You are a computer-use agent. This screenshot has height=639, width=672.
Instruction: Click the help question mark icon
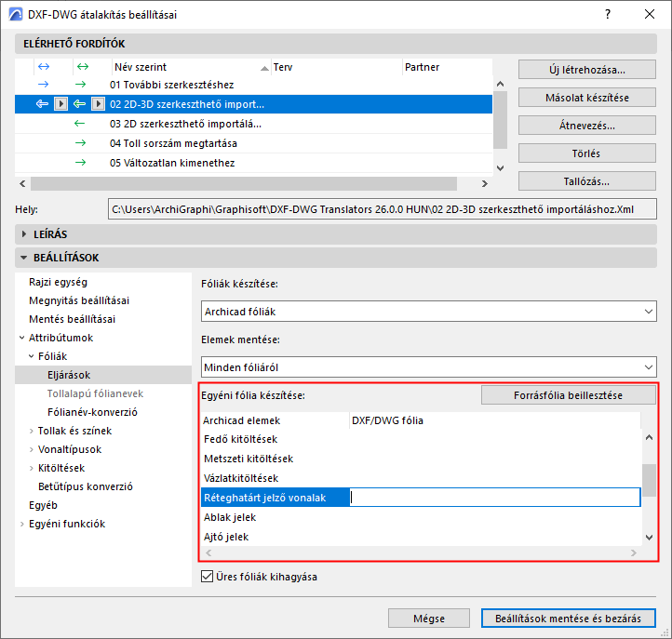pyautogui.click(x=607, y=14)
